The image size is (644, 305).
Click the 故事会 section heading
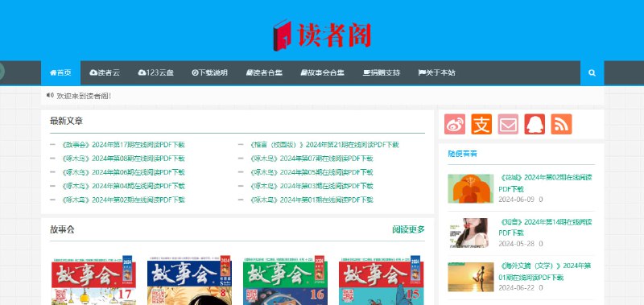(62, 229)
